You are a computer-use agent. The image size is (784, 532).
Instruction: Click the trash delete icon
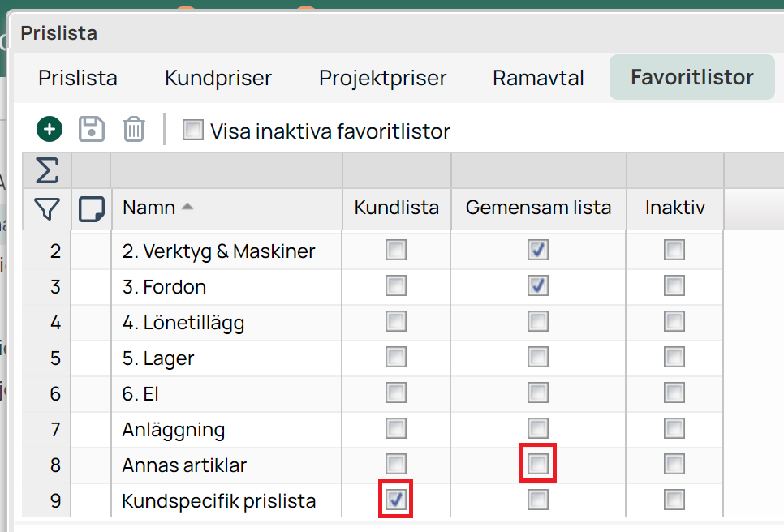point(134,130)
